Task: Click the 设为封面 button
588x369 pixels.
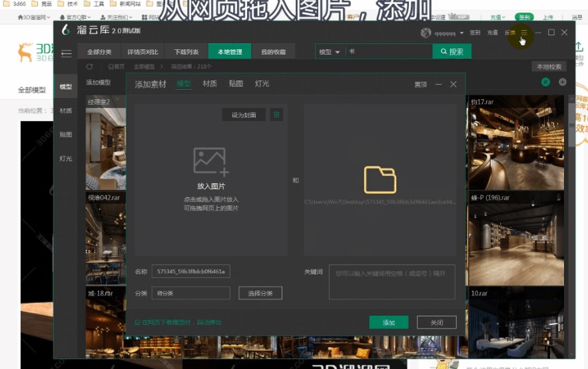Action: point(244,115)
